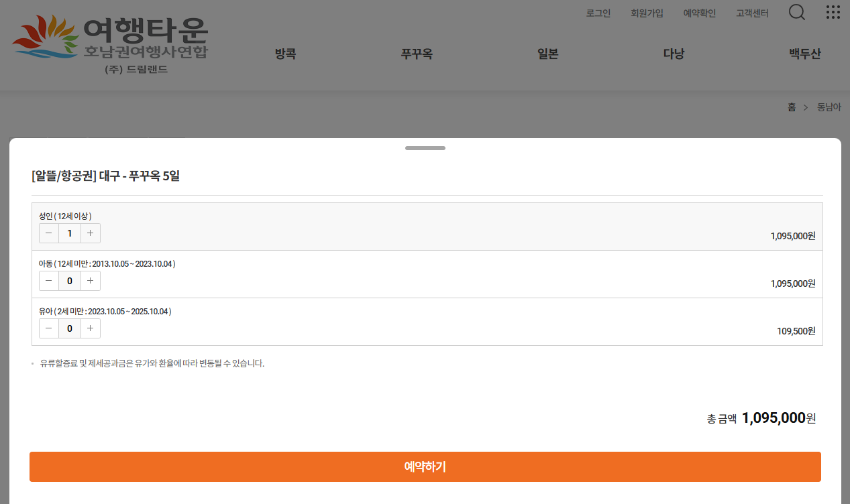
Task: Decrease adult count with minus button
Action: (x=49, y=233)
